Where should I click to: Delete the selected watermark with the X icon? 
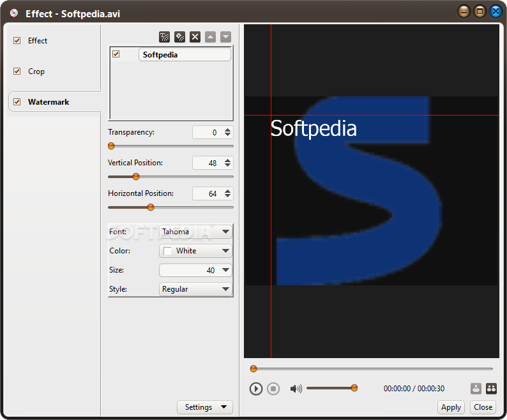pyautogui.click(x=195, y=37)
